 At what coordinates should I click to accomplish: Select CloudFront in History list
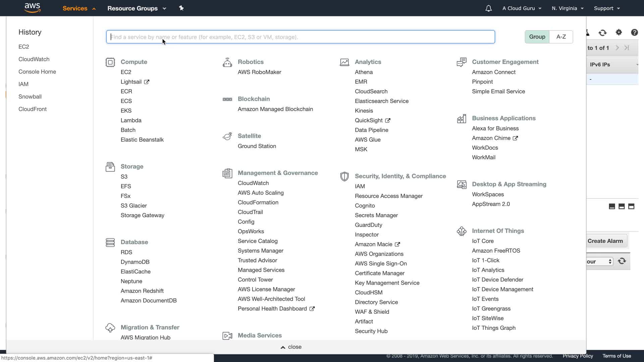pyautogui.click(x=33, y=109)
